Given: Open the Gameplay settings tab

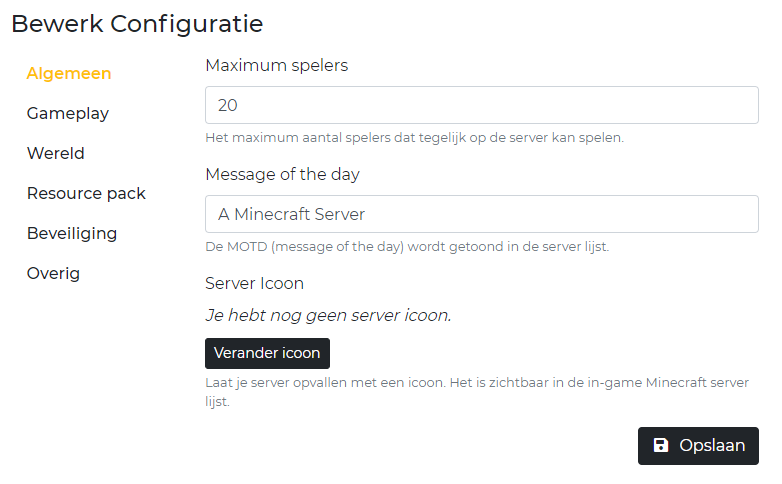Looking at the screenshot, I should 68,113.
